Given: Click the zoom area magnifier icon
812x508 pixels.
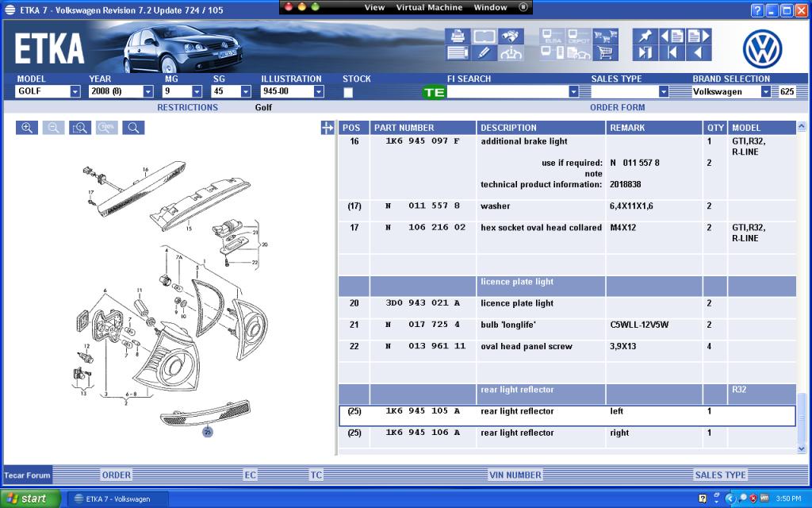Looking at the screenshot, I should (80, 128).
